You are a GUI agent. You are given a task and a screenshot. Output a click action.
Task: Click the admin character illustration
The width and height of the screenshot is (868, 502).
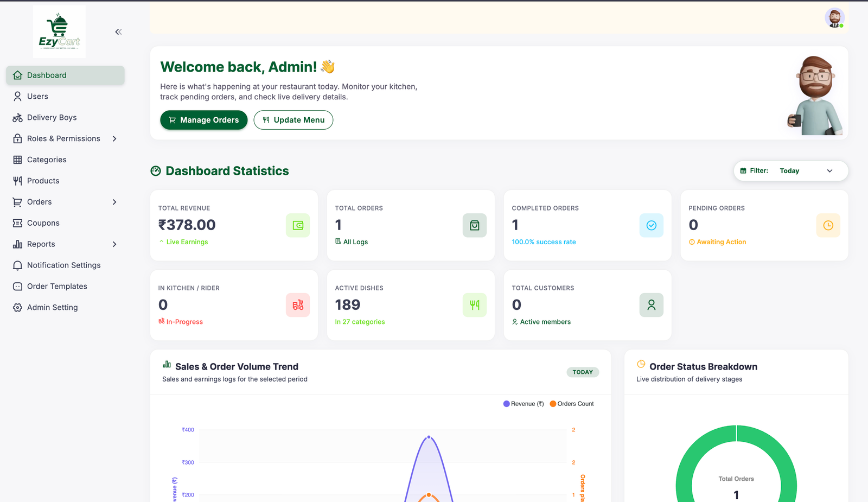pyautogui.click(x=815, y=96)
